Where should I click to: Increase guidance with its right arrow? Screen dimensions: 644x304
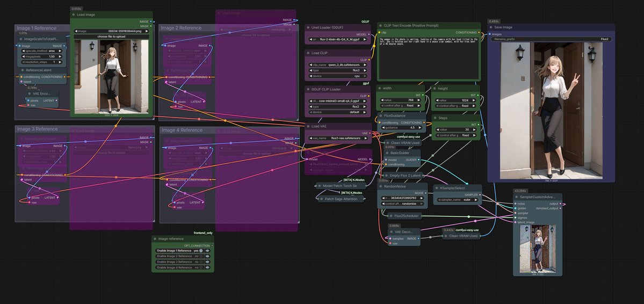[x=419, y=128]
